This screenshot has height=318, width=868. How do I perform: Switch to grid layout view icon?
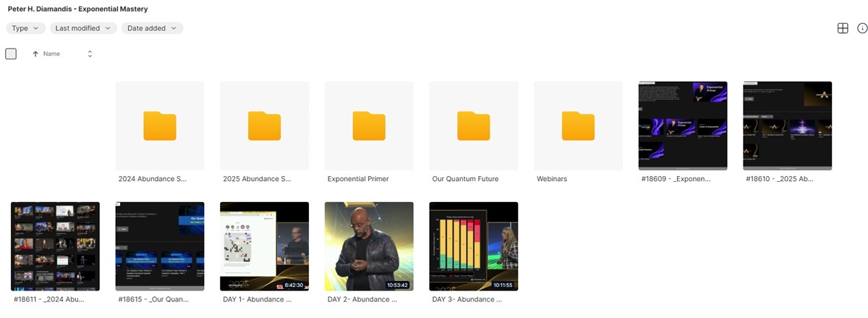pyautogui.click(x=842, y=28)
